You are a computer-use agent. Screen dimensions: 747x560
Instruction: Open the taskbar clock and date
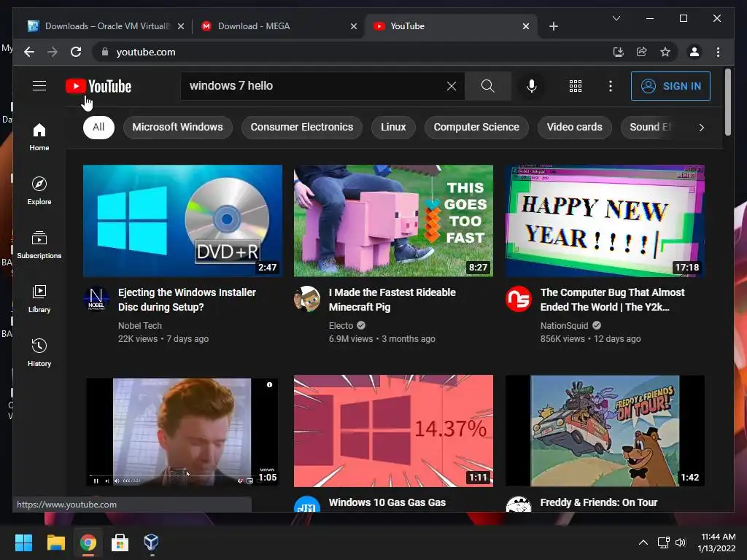(718, 542)
